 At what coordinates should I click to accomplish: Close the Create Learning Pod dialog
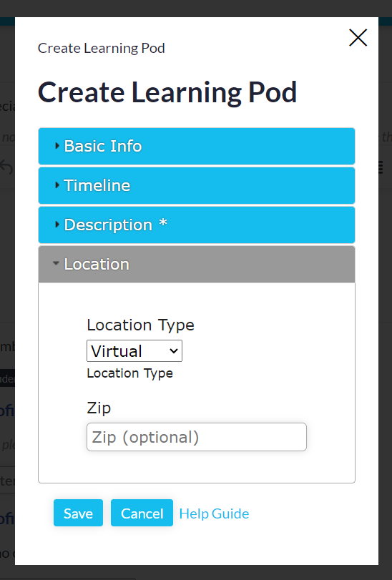pyautogui.click(x=358, y=38)
